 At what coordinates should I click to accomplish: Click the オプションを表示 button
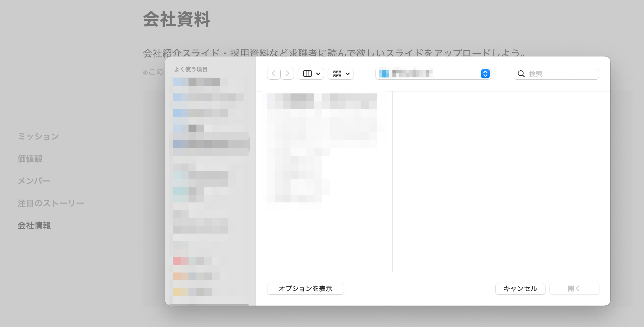click(306, 289)
